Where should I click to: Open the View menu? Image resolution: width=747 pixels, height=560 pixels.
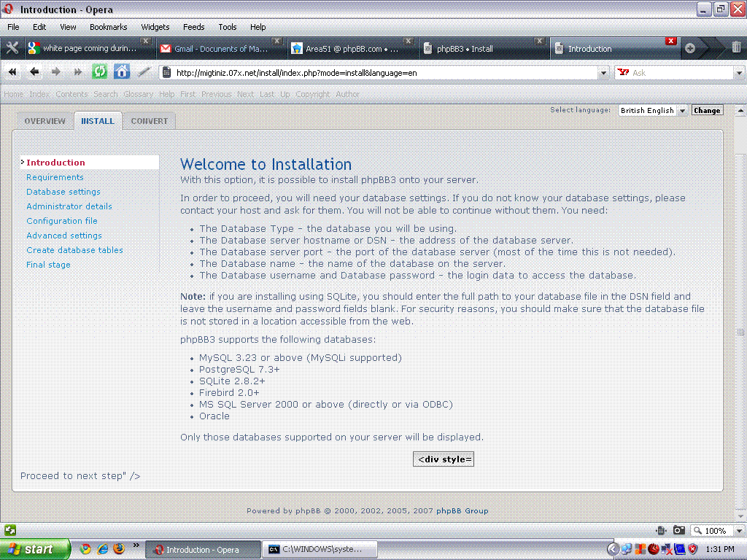pyautogui.click(x=68, y=27)
